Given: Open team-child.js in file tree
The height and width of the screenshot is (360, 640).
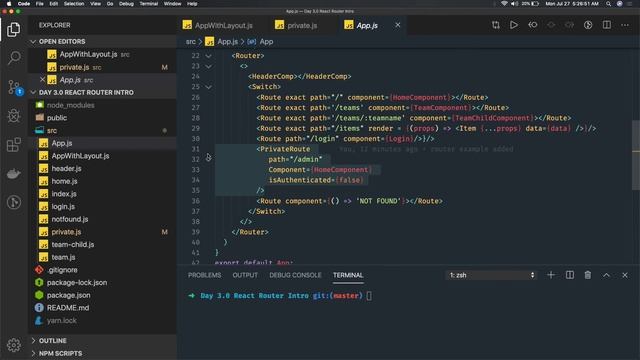Looking at the screenshot, I should point(73,244).
